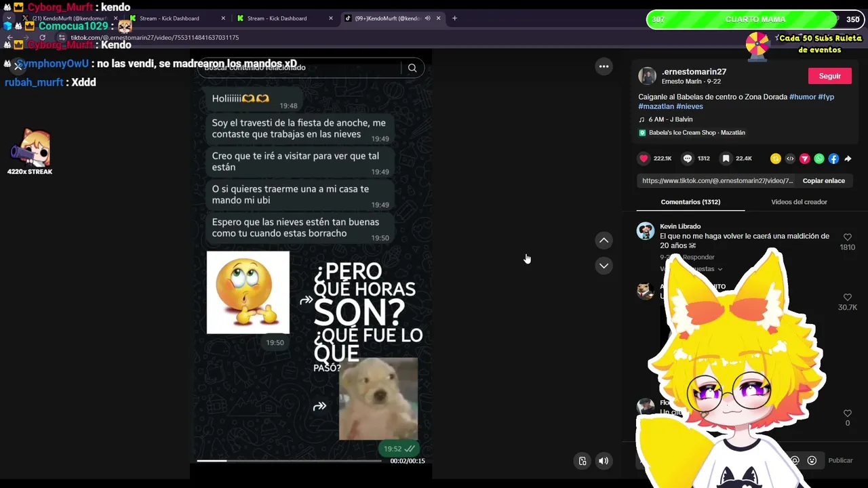Switch to first Stream - Kick Dashboard tab
Viewport: 868px width, 488px height.
(x=175, y=18)
